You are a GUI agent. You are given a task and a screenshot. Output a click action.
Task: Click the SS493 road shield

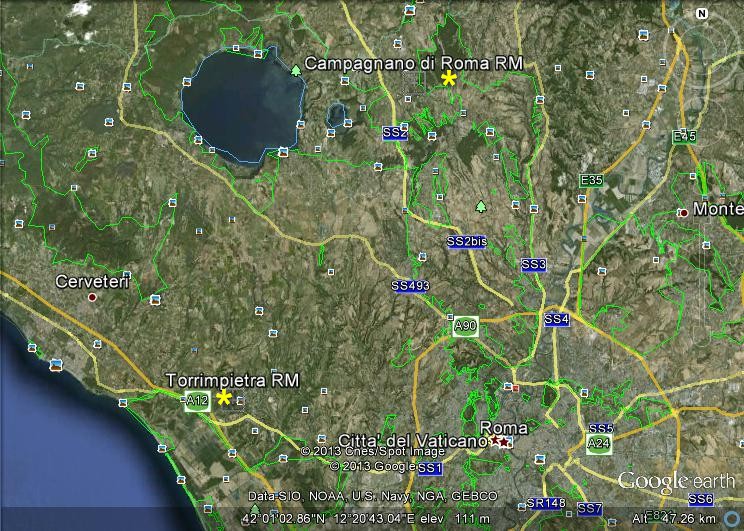pos(410,286)
